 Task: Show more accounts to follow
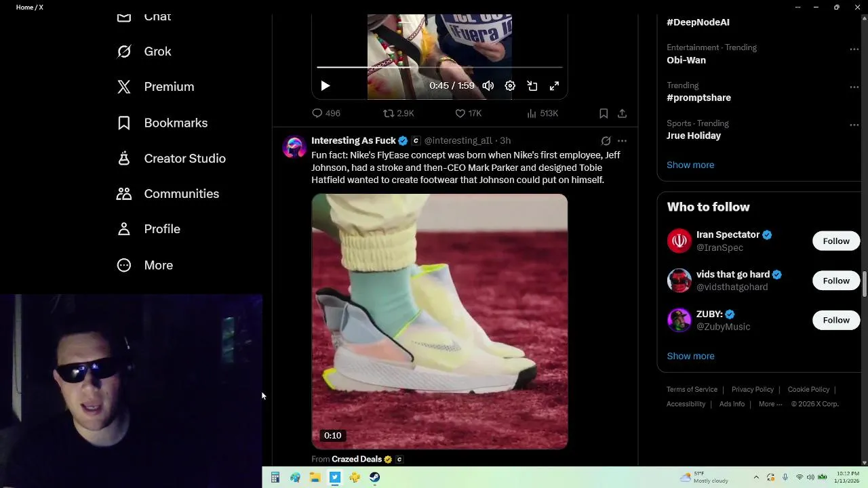click(690, 356)
